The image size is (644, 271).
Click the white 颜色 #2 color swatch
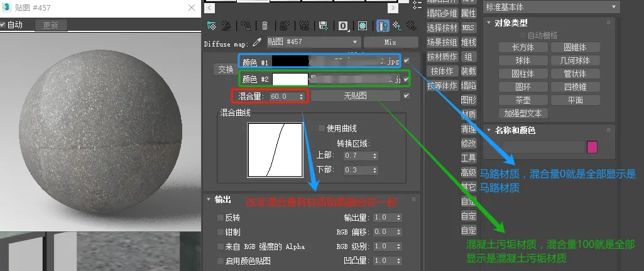click(290, 79)
